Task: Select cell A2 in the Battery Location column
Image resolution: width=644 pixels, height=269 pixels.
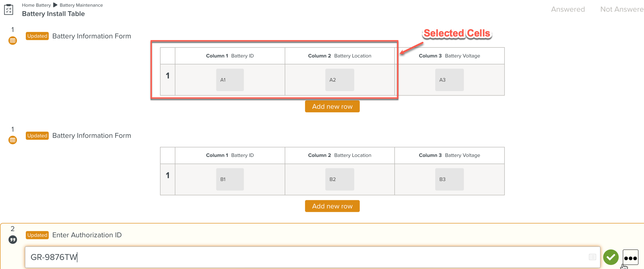Action: pyautogui.click(x=340, y=80)
